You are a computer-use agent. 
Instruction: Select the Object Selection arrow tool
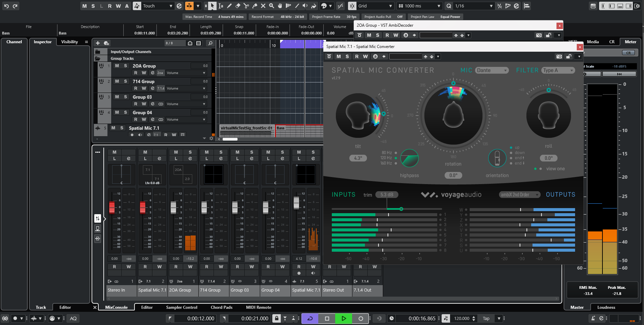[212, 6]
